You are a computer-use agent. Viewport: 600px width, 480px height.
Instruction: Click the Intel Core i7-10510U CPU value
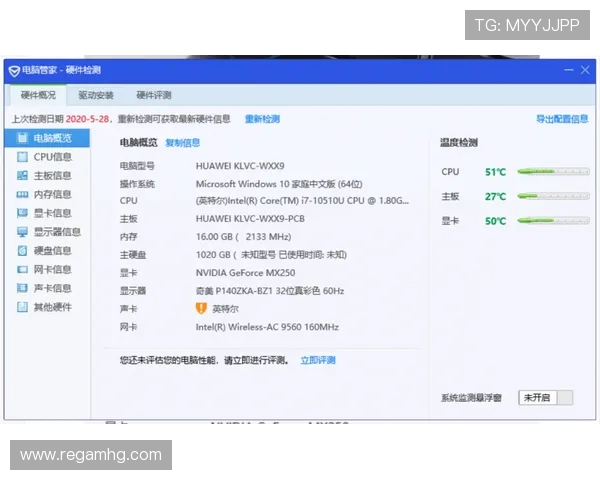click(302, 201)
